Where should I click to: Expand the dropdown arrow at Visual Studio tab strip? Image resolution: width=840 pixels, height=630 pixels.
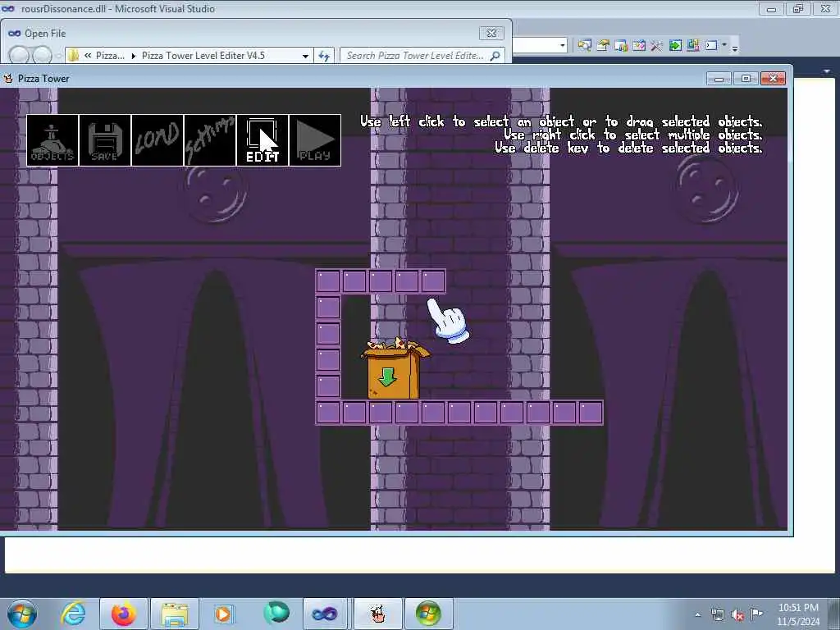pos(827,71)
